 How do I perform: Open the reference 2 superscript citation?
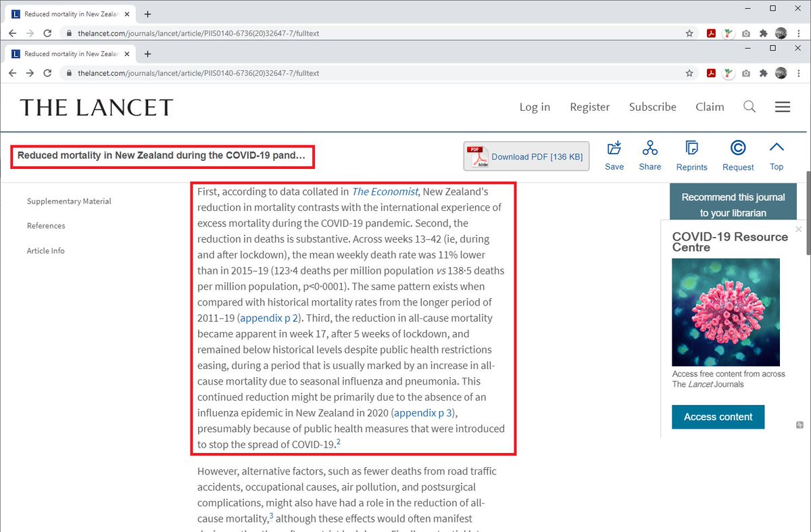click(x=338, y=442)
